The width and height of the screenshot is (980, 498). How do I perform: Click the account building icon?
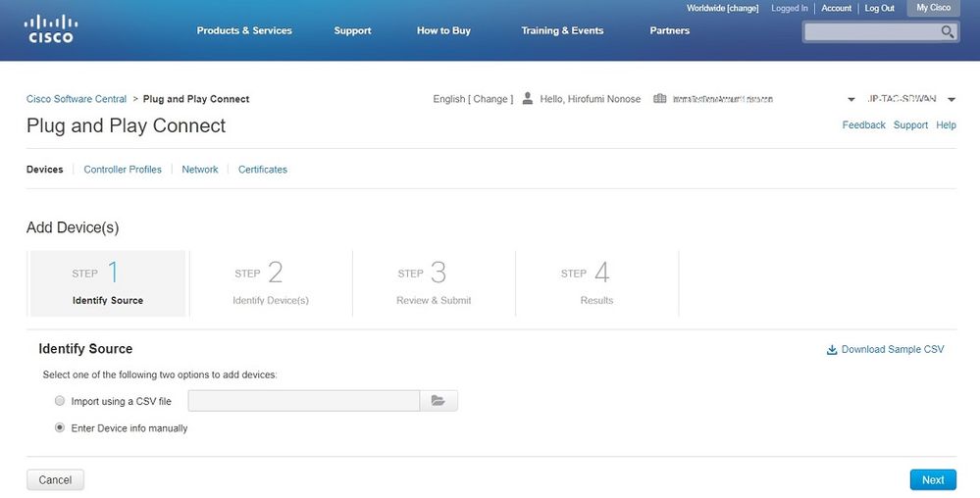[x=659, y=99]
